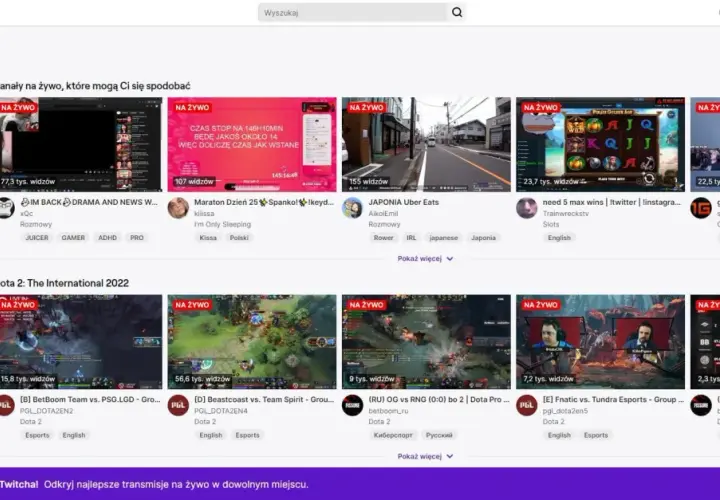Screen dimensions: 720x500
Task: Focus the Wyszukaj search field
Action: 353,12
